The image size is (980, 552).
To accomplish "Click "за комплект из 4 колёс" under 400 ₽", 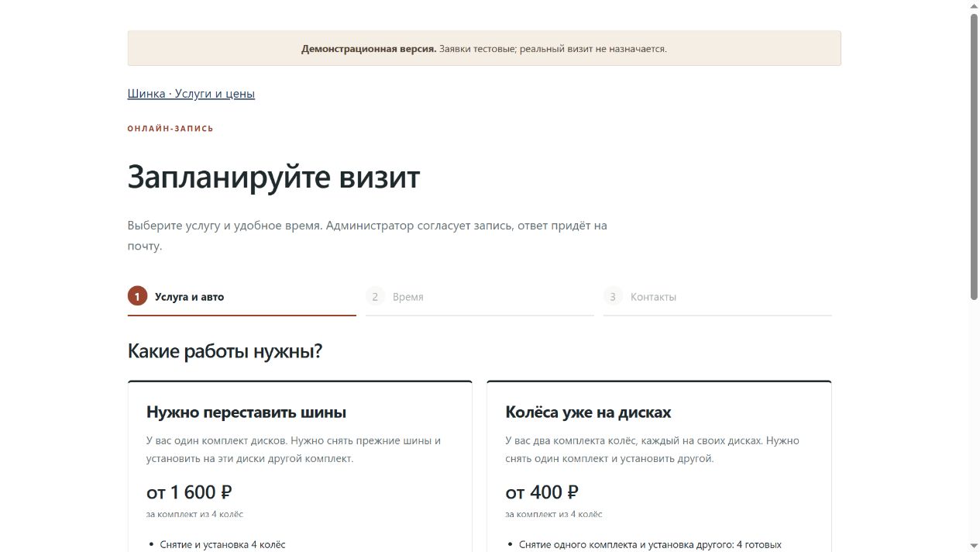I will tap(554, 514).
